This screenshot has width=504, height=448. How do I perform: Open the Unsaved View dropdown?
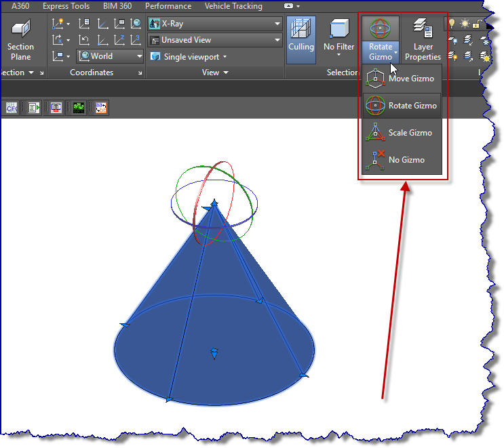coord(215,40)
